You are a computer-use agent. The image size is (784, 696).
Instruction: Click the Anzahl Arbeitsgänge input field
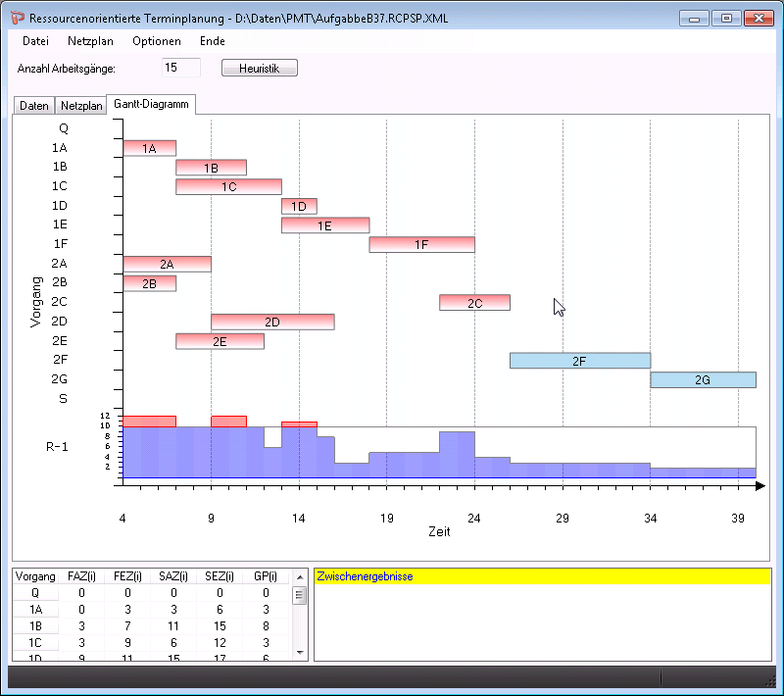coord(181,68)
